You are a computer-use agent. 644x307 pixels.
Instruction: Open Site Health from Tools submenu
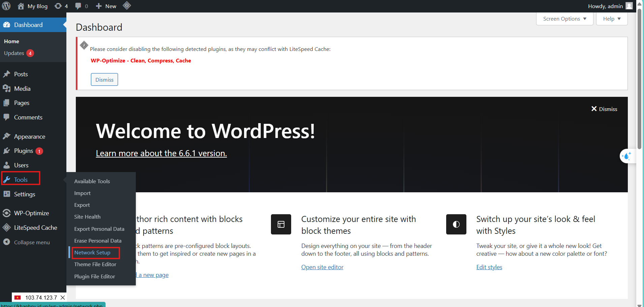(x=87, y=217)
